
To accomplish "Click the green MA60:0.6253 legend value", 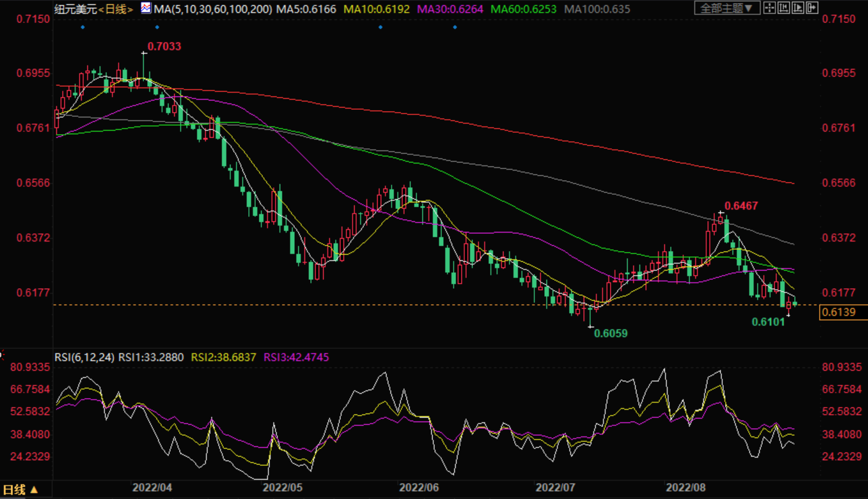I will click(x=524, y=9).
